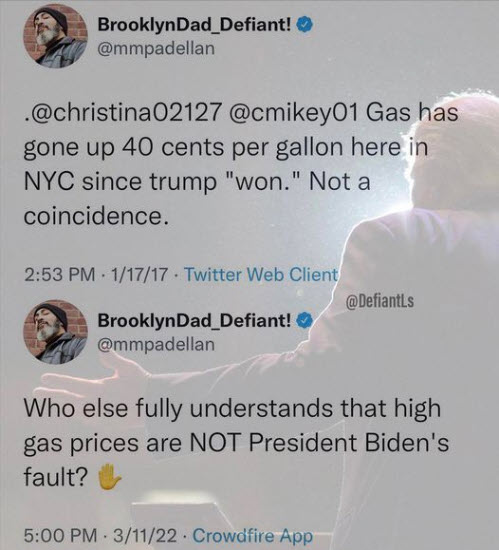
Task: Click the verified badge on the bottom tweet
Action: pos(305,320)
